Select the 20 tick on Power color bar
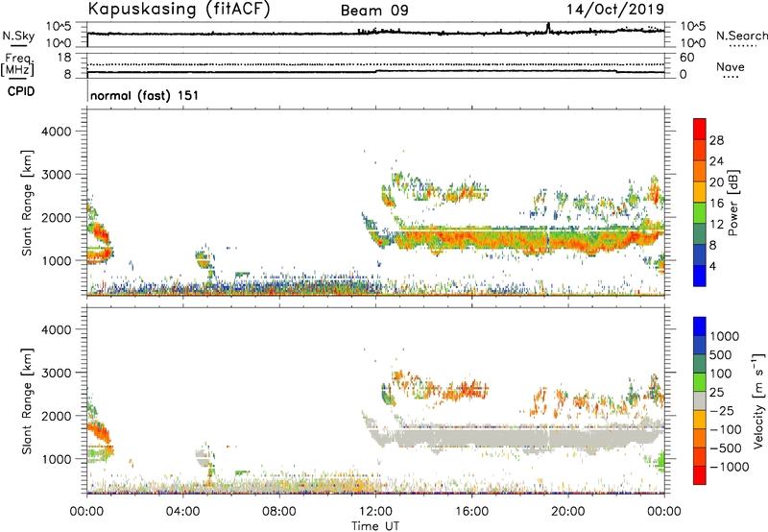Image resolution: width=768 pixels, height=532 pixels. [x=716, y=182]
